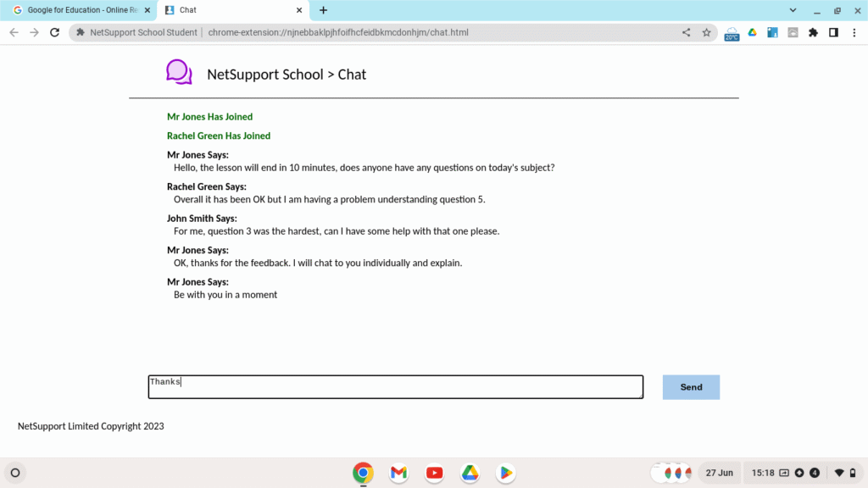Click 'Be with you in a moment' message
Viewport: 868px width, 488px height.
[x=225, y=295]
